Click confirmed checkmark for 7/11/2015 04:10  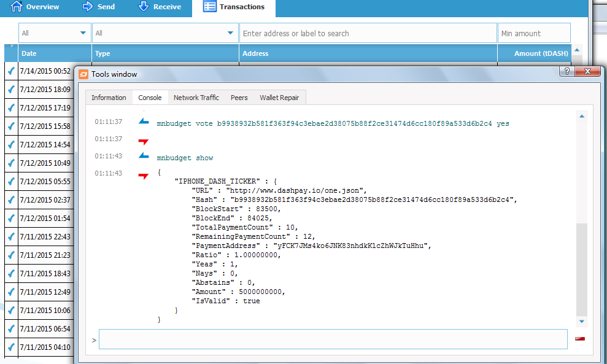(x=11, y=347)
